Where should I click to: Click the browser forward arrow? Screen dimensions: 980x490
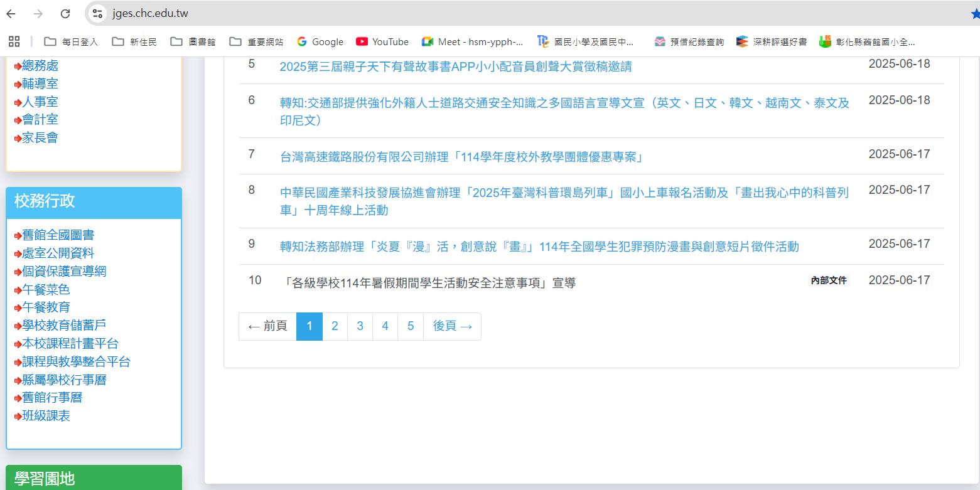pos(38,13)
